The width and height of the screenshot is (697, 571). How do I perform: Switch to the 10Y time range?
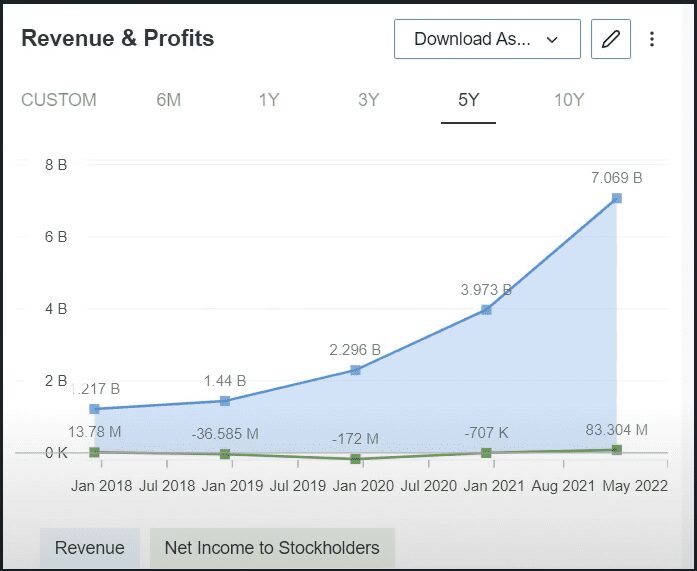pos(569,100)
